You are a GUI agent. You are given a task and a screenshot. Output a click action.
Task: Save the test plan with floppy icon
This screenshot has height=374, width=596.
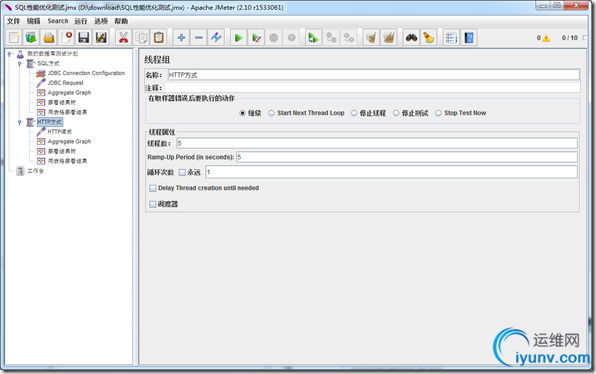(84, 38)
